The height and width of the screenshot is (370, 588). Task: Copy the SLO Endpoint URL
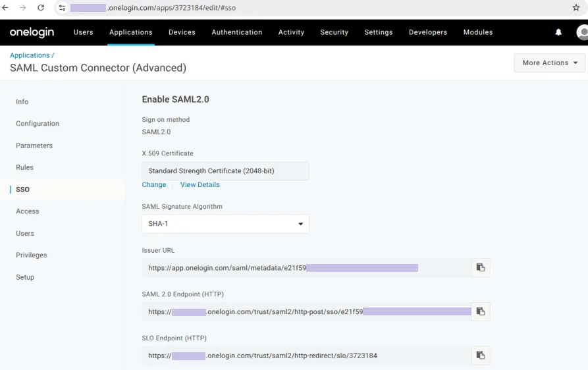pyautogui.click(x=481, y=356)
